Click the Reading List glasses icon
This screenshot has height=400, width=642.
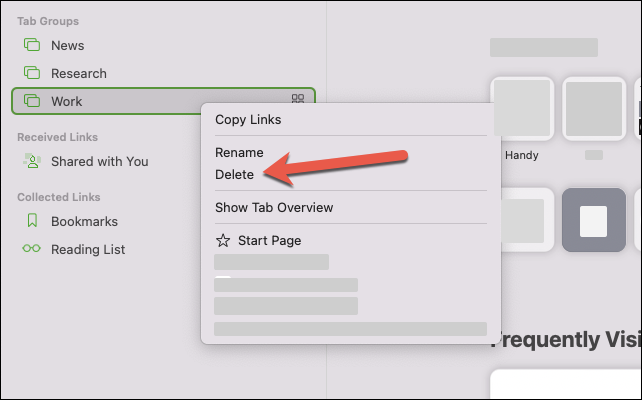[x=32, y=249]
